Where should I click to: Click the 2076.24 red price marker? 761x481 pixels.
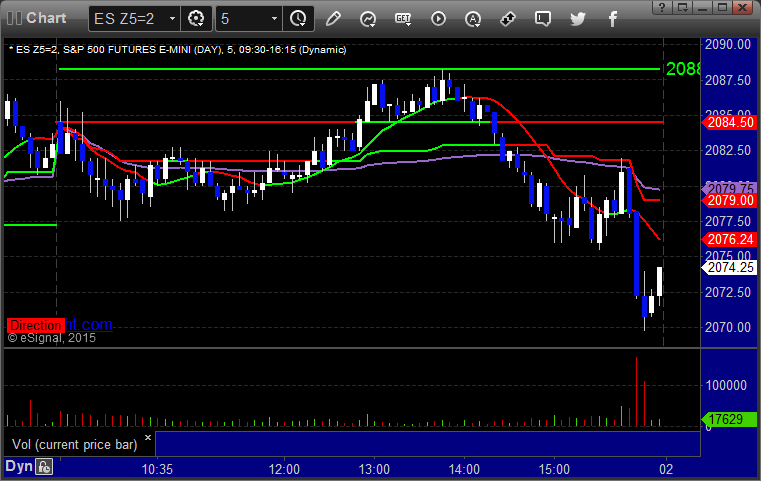click(729, 239)
